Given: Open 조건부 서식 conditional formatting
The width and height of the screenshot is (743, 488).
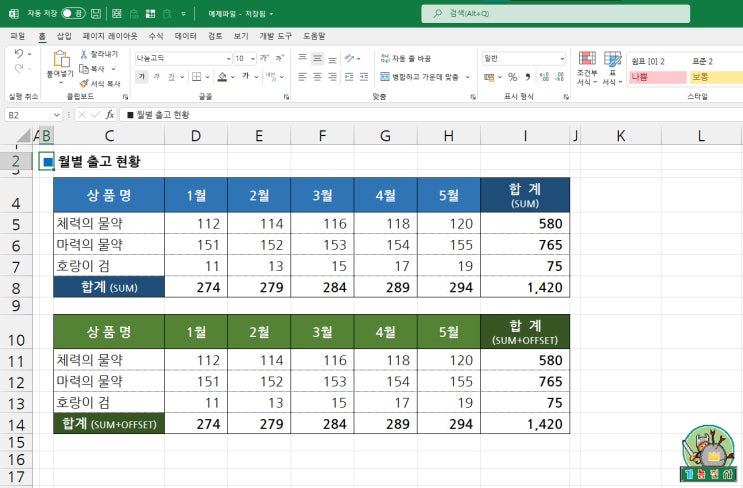Looking at the screenshot, I should pos(587,68).
